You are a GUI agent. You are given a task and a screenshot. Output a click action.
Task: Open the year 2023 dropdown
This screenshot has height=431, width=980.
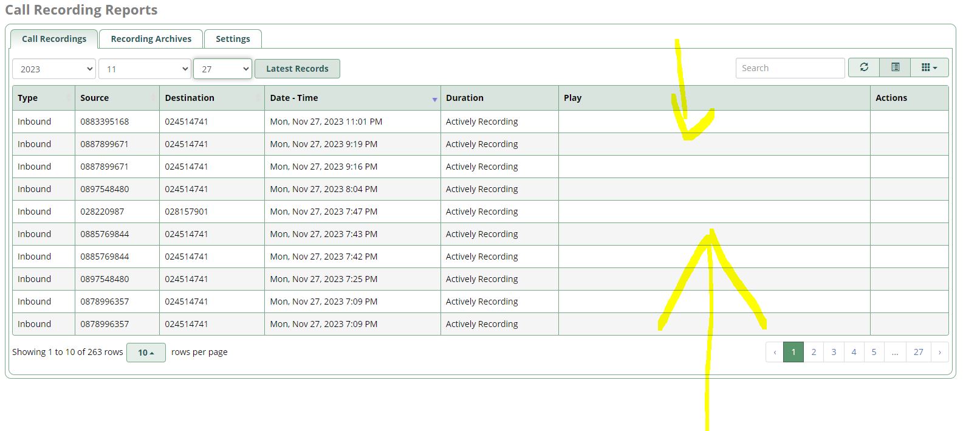click(54, 69)
